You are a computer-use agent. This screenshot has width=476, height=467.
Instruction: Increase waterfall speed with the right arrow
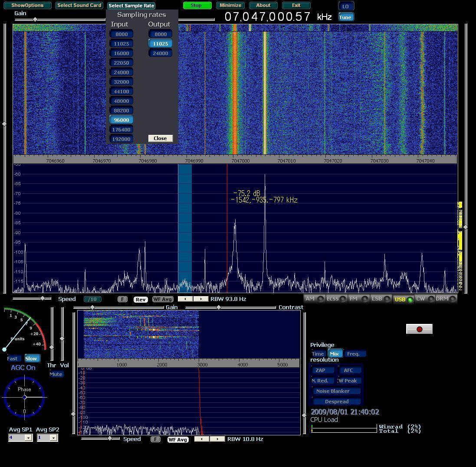tap(200, 299)
